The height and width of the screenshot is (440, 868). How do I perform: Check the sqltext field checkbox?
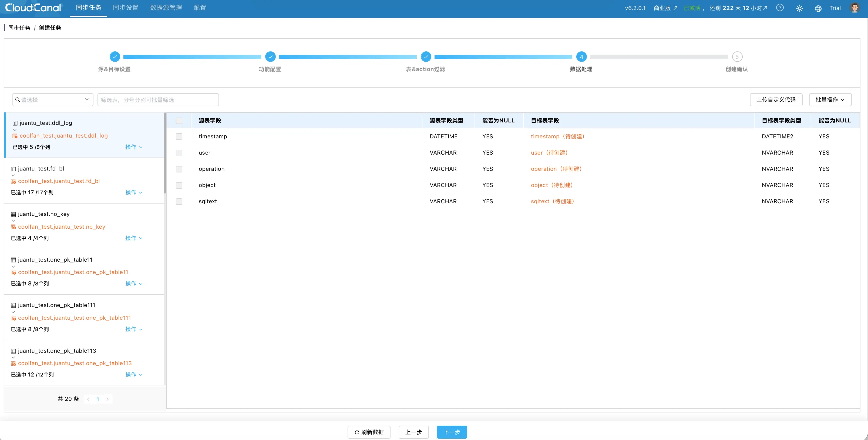pos(179,201)
